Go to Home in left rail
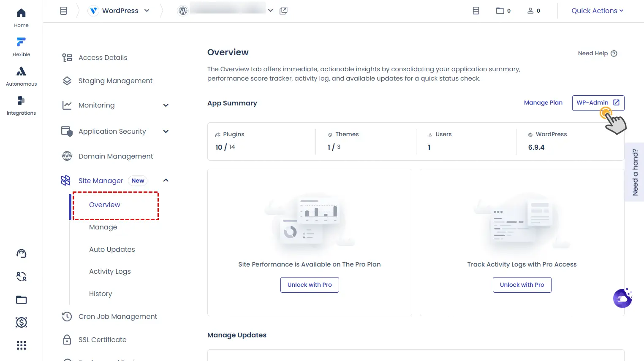The image size is (644, 361). 21,18
